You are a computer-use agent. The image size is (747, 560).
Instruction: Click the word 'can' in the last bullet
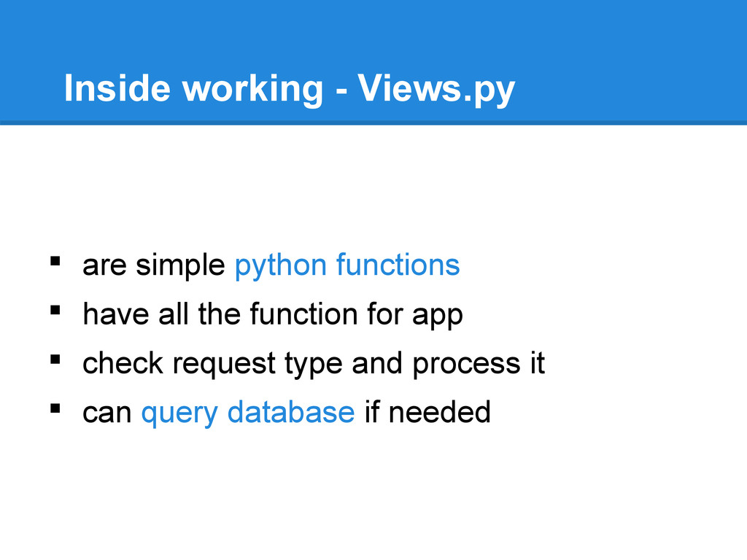click(107, 413)
